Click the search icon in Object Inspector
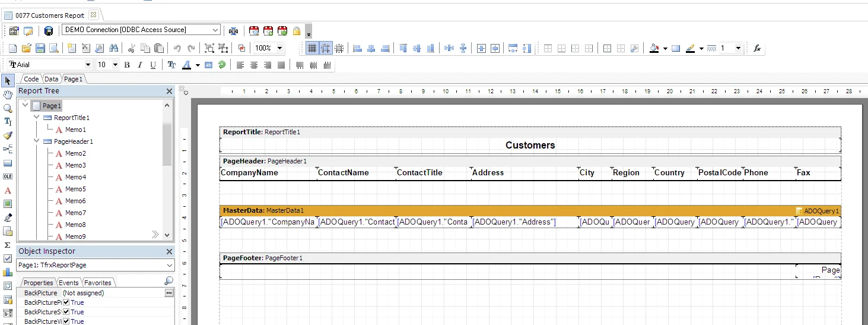 pyautogui.click(x=169, y=281)
